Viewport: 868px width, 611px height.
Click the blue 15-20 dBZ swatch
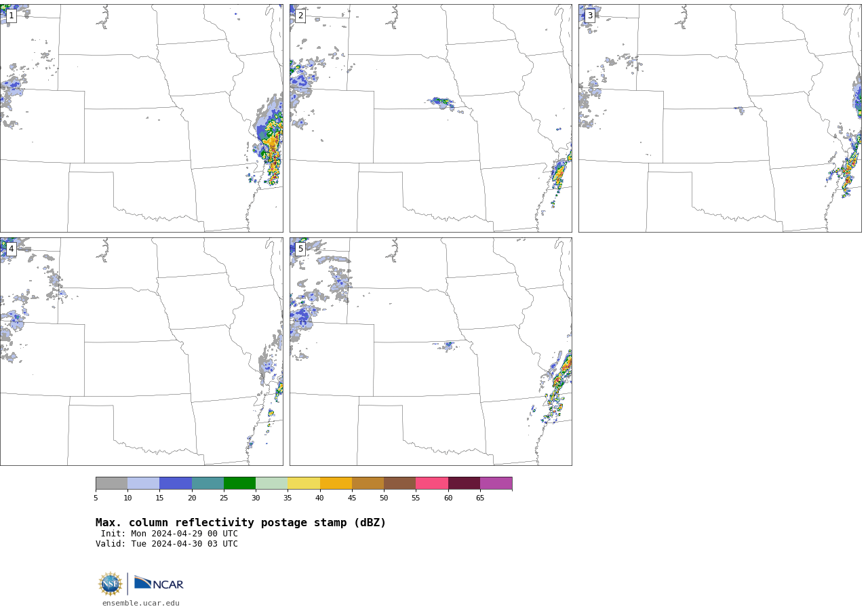click(x=176, y=484)
